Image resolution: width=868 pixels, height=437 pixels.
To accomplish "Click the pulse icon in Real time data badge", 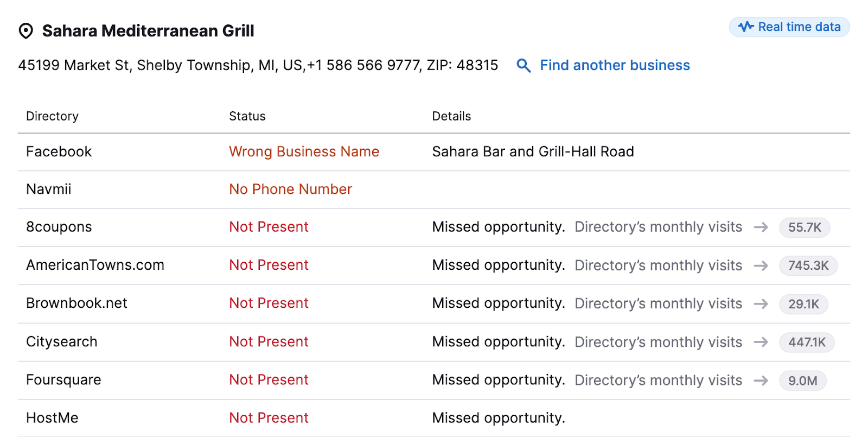I will [x=746, y=27].
